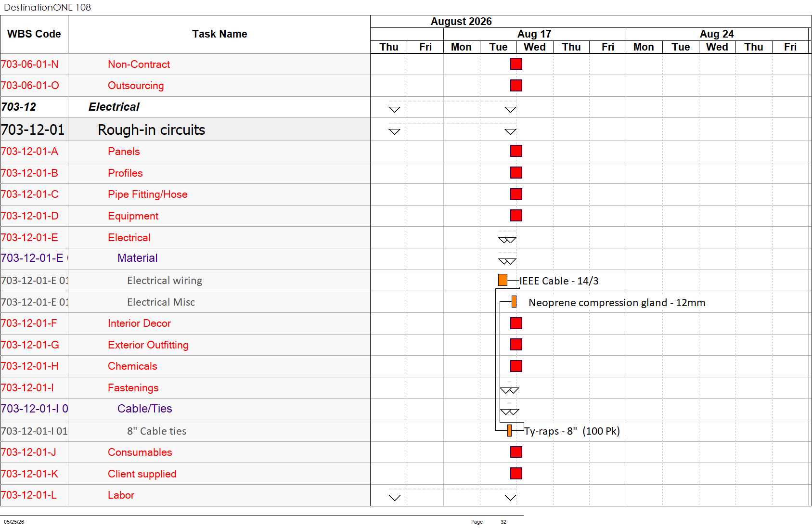Click the large WBS code 703-12-01
This screenshot has height=528, width=812.
[33, 130]
